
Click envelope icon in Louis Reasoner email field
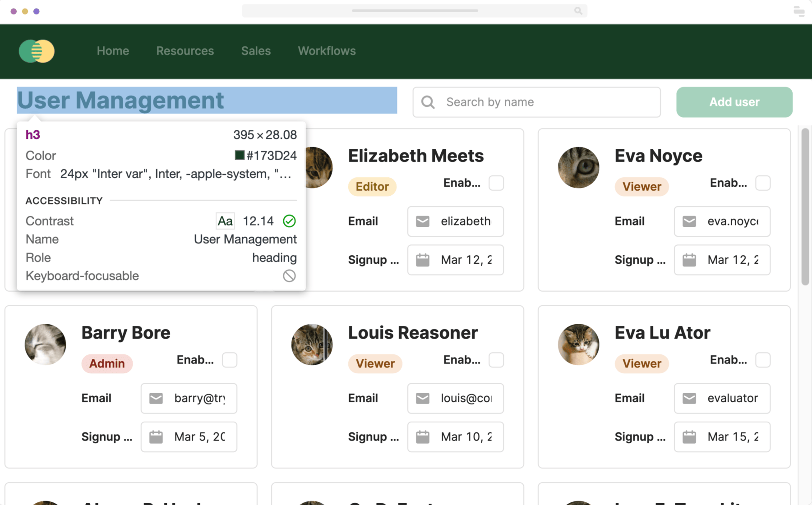pyautogui.click(x=423, y=398)
